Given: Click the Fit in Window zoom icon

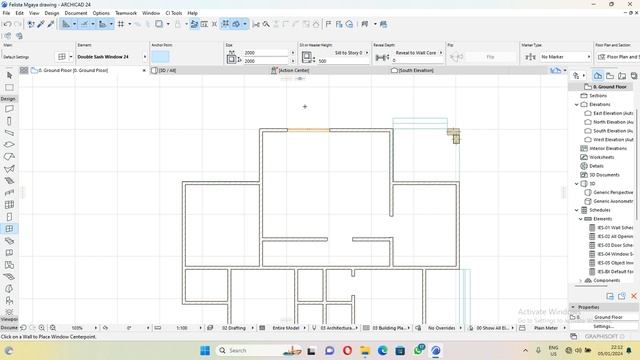Looking at the screenshot, I should 53,328.
